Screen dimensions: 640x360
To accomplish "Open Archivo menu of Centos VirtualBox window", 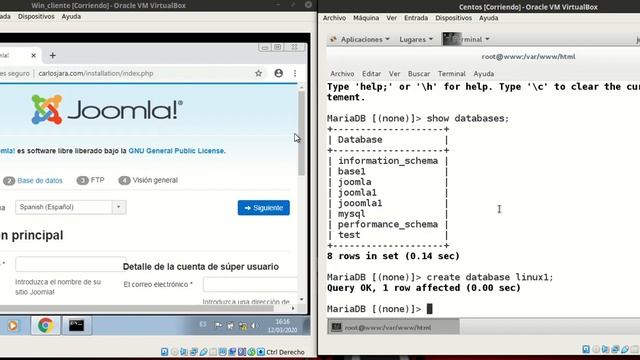I will click(334, 18).
